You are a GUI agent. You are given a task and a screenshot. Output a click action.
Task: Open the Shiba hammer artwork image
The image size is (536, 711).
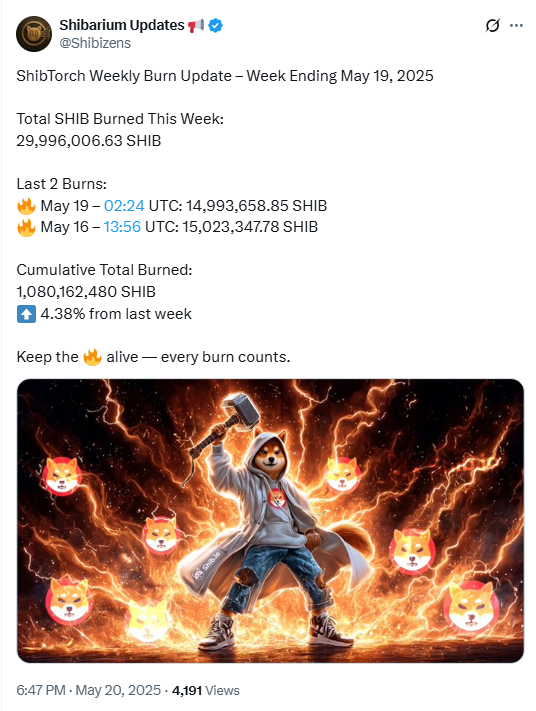tap(270, 521)
